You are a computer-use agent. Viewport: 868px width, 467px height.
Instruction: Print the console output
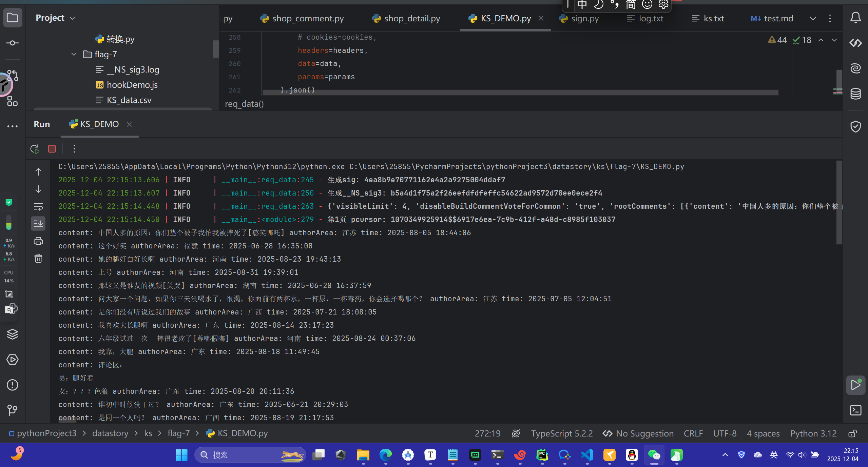[38, 241]
